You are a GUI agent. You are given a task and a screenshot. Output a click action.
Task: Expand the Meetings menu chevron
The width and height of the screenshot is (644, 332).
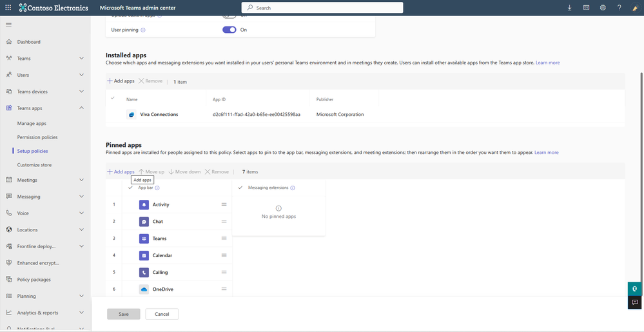[x=81, y=180]
